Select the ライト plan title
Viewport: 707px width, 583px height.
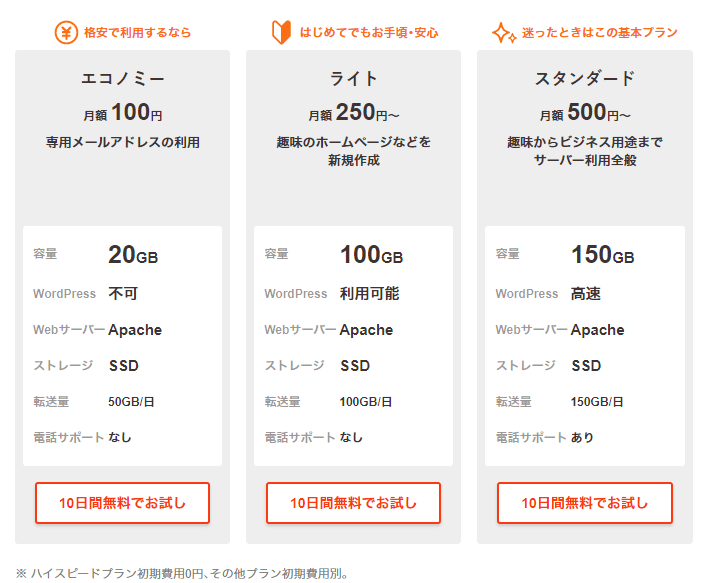coord(354,79)
